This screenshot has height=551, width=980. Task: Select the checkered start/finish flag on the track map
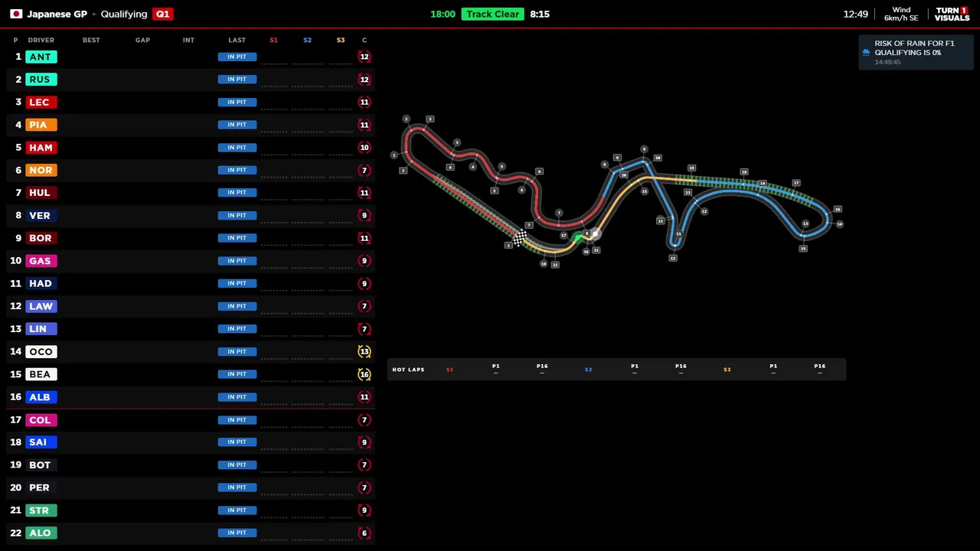[520, 240]
